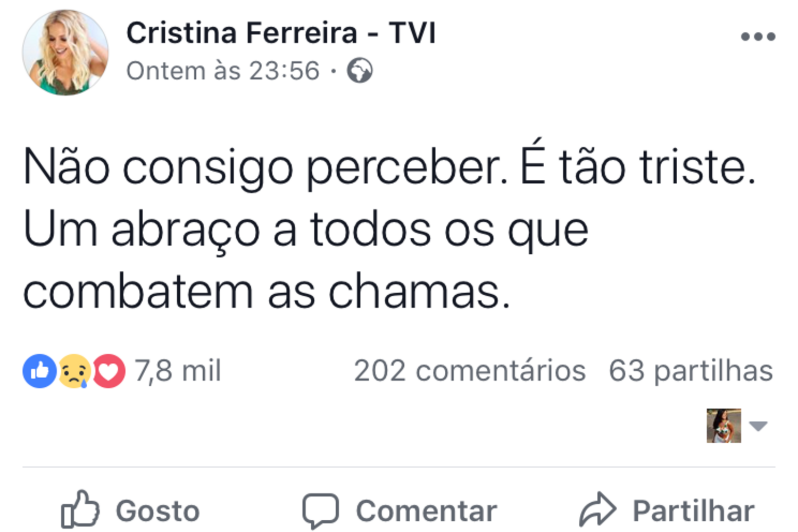Open the Cristina Ferreira - TVI page name
The width and height of the screenshot is (798, 532).
click(281, 33)
